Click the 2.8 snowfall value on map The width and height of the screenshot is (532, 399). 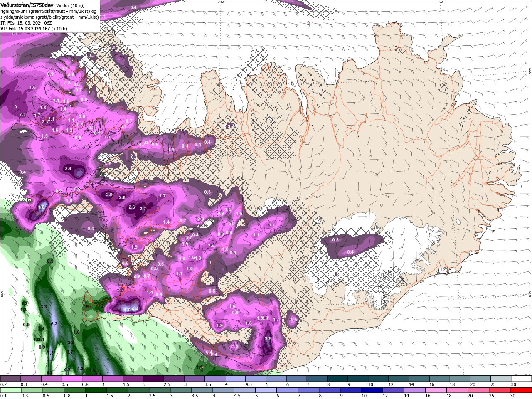coord(122,197)
